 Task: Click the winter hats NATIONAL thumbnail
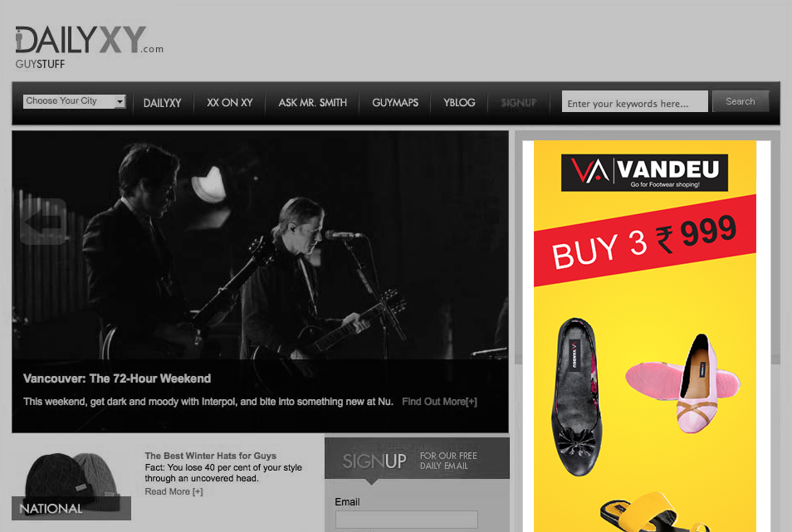pos(71,486)
